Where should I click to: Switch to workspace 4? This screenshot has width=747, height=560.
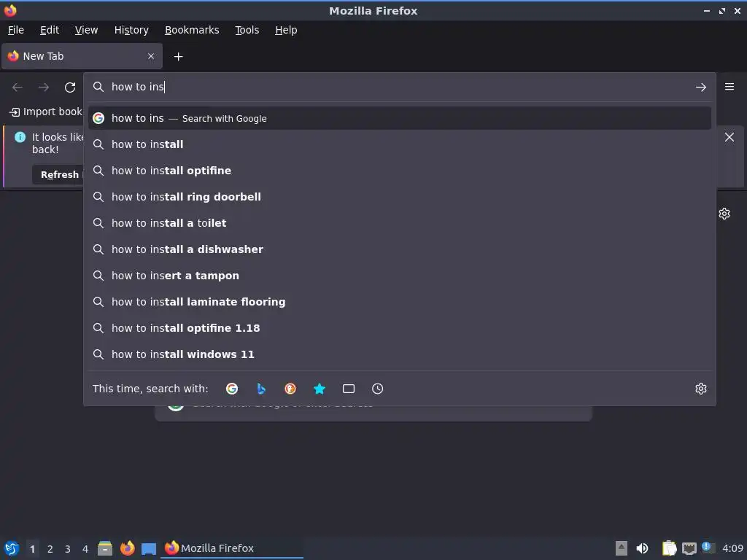click(85, 549)
